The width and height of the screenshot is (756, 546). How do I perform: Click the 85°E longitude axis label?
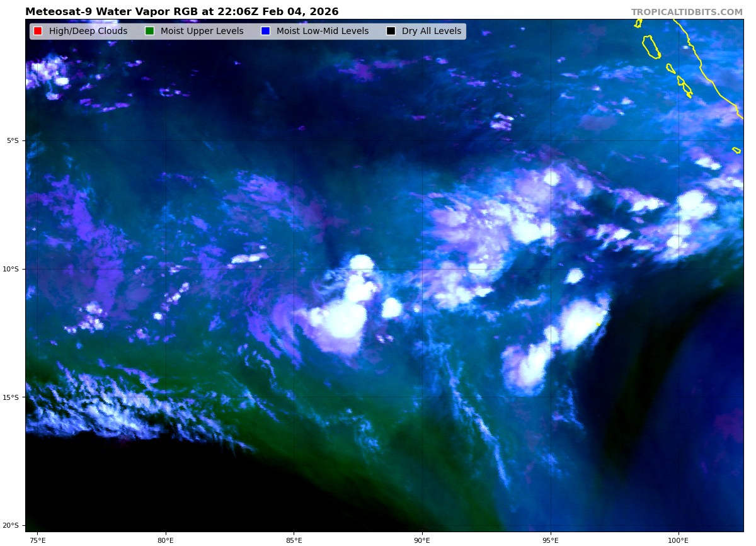pyautogui.click(x=294, y=540)
